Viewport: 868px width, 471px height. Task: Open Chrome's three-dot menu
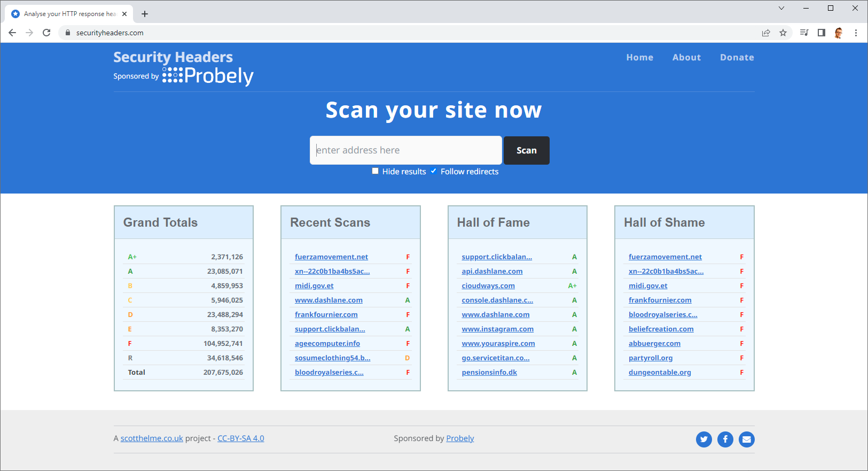pyautogui.click(x=856, y=33)
